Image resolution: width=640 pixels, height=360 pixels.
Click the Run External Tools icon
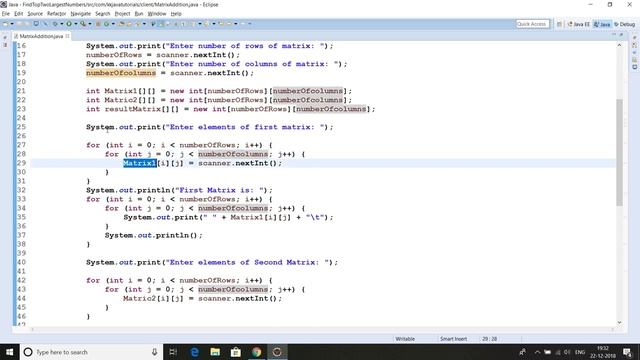83,24
